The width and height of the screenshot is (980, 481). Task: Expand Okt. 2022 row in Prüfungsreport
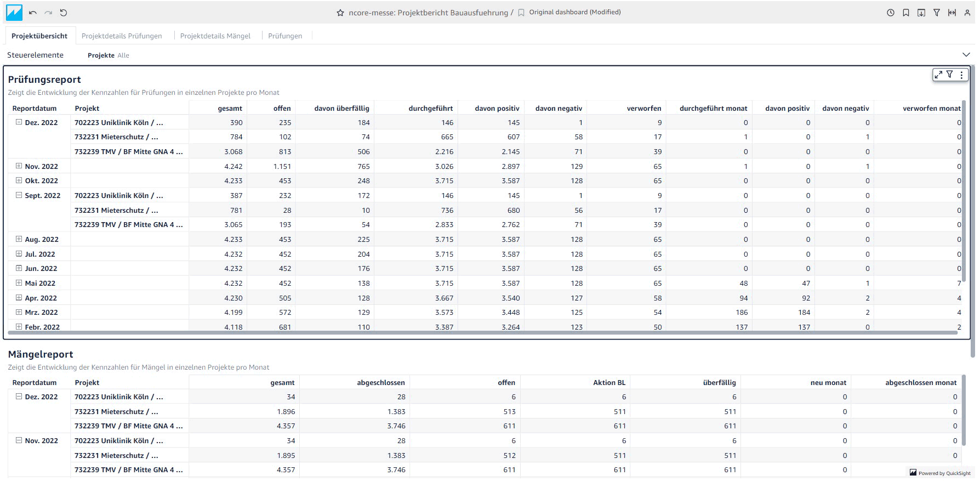click(x=19, y=180)
